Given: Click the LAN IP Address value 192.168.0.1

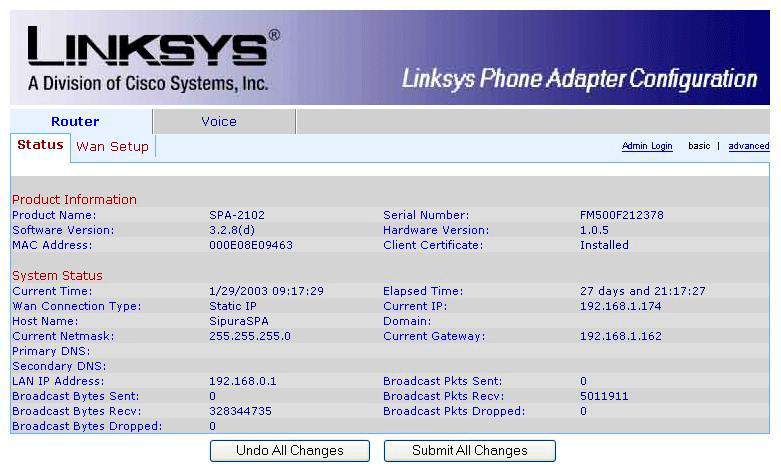Looking at the screenshot, I should pos(243,381).
